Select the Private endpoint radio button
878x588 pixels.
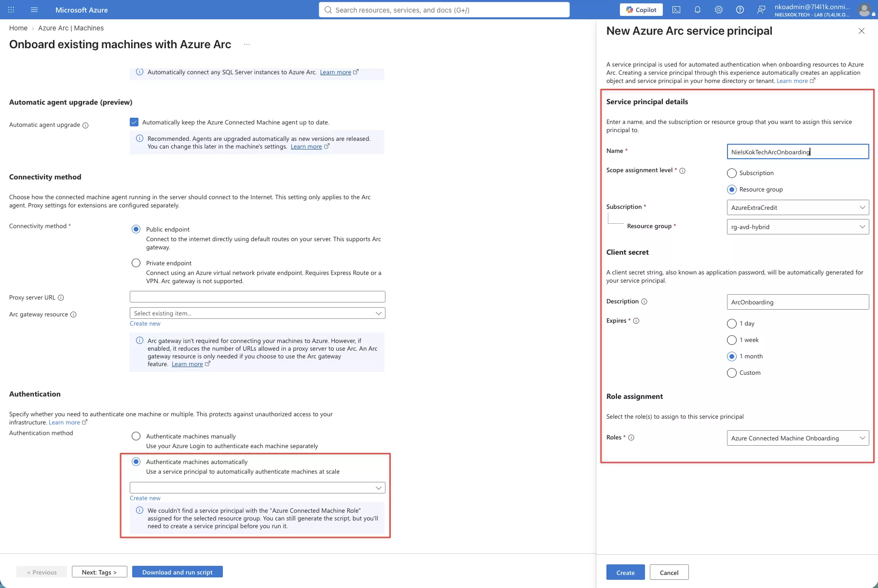click(136, 263)
